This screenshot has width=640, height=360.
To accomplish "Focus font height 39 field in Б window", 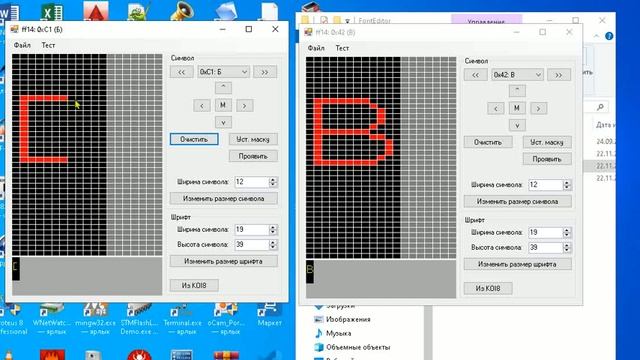I will [252, 245].
